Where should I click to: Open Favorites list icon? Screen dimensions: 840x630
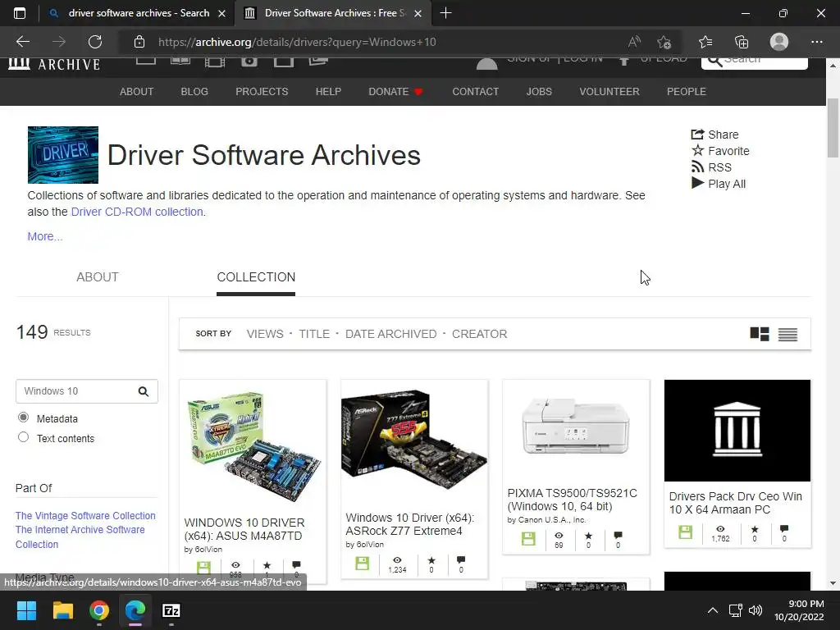click(x=705, y=42)
